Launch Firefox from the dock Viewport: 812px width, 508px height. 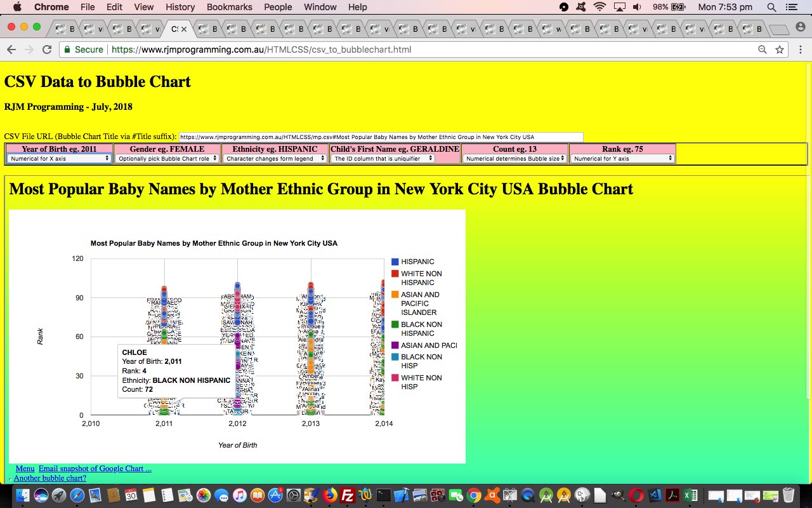[x=329, y=495]
